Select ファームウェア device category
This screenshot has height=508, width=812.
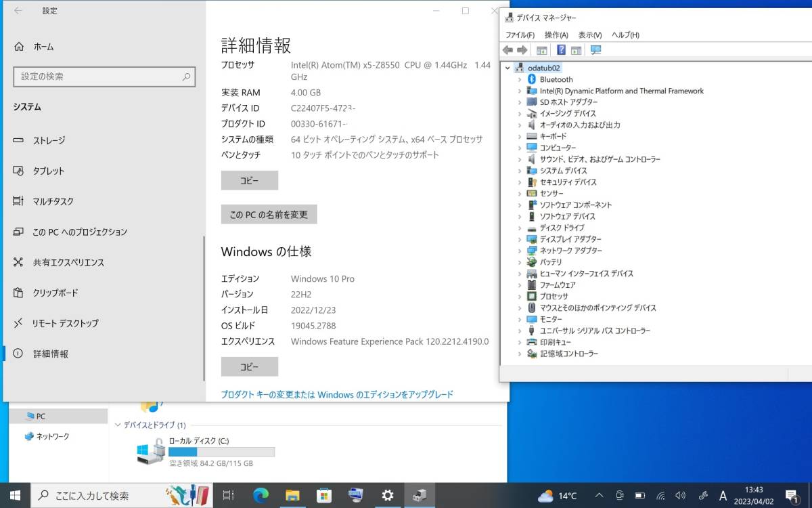click(558, 285)
